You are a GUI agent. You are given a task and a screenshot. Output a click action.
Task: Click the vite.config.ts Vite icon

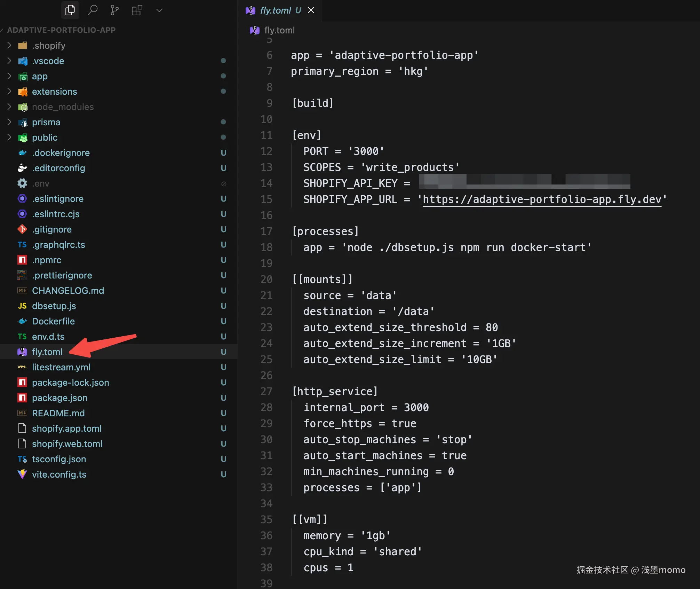tap(22, 474)
